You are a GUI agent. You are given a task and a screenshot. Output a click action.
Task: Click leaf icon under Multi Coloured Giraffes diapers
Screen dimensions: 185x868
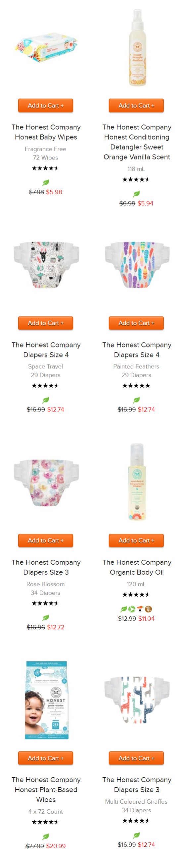[136, 835]
